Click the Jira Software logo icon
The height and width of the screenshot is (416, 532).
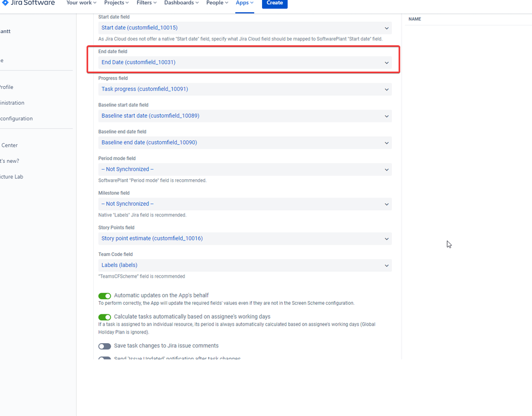5,2
